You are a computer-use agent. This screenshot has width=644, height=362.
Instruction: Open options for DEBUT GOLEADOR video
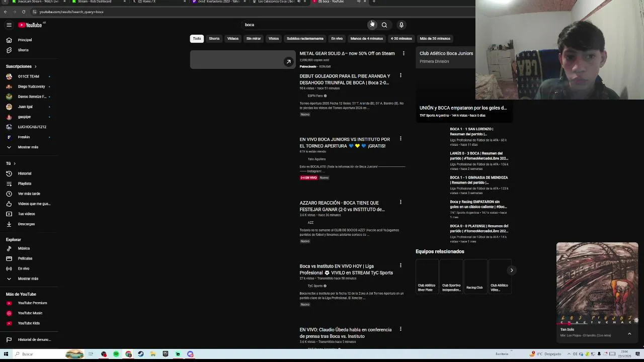400,75
